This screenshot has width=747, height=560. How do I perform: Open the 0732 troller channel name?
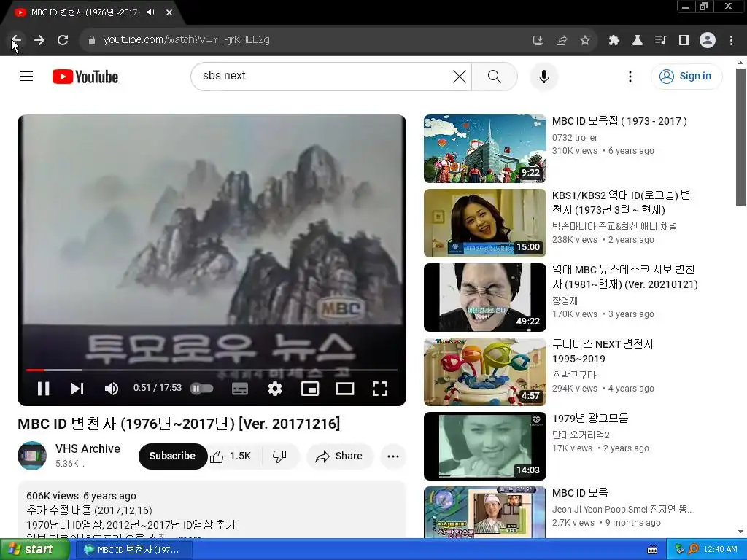tap(575, 138)
